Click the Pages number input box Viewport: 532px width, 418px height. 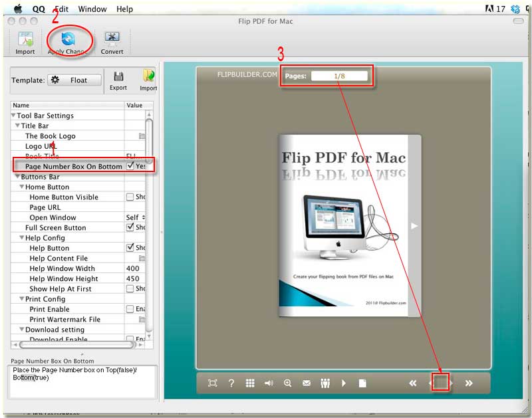pos(339,76)
